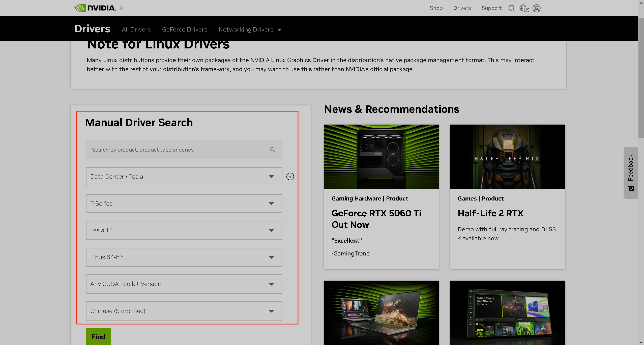Click the NVIDIA logo
The width and height of the screenshot is (644, 345).
coord(95,8)
